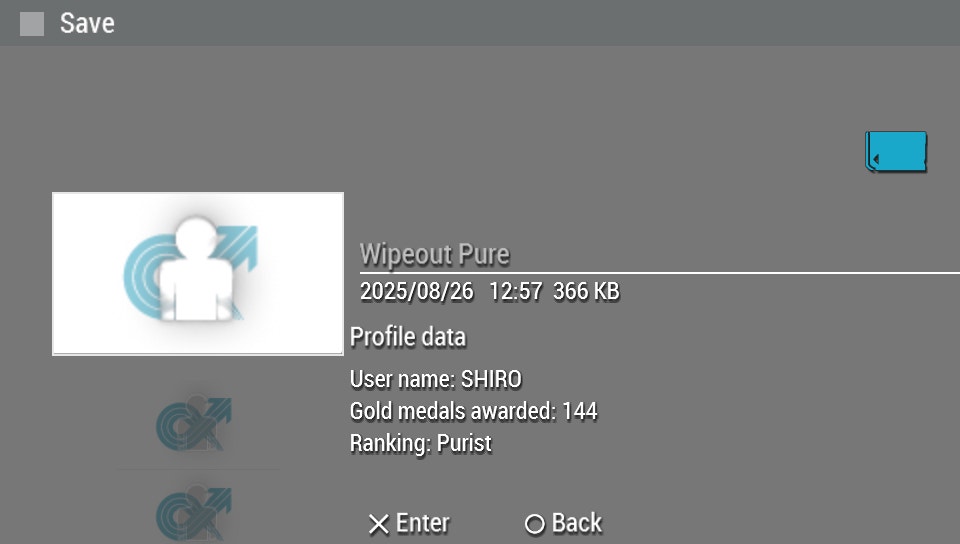The image size is (960, 544).
Task: Click the circle symbol next to Back
Action: [x=534, y=524]
